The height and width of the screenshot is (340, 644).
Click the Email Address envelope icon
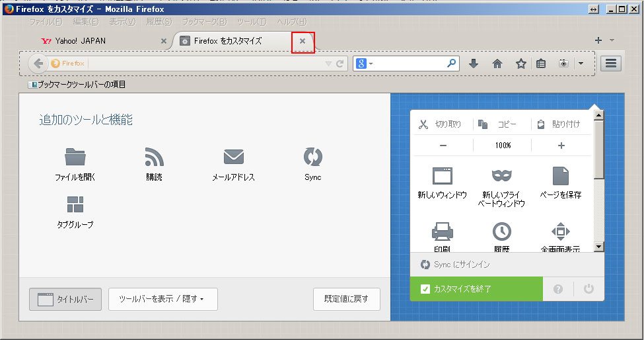[234, 157]
